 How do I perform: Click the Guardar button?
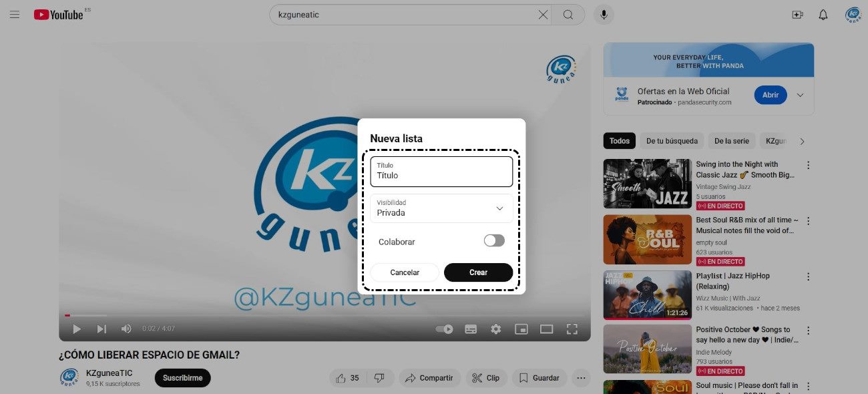click(x=539, y=378)
